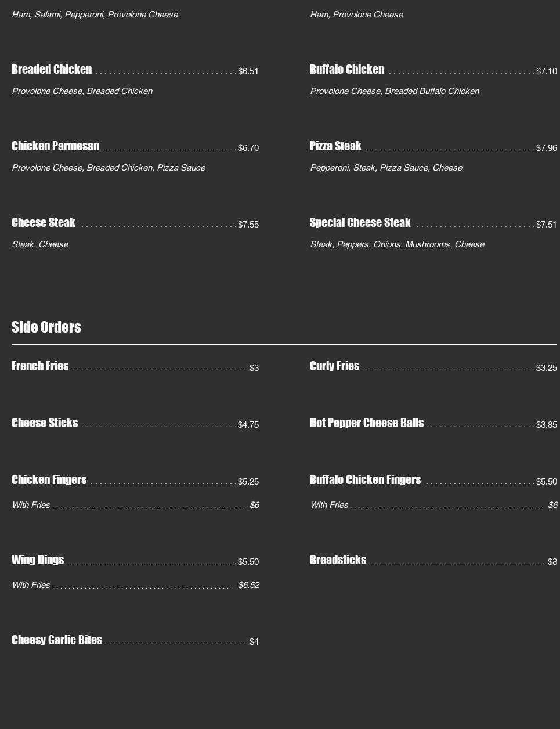Select French Fries from side orders
Image resolution: width=560 pixels, height=729 pixels.
(x=40, y=366)
